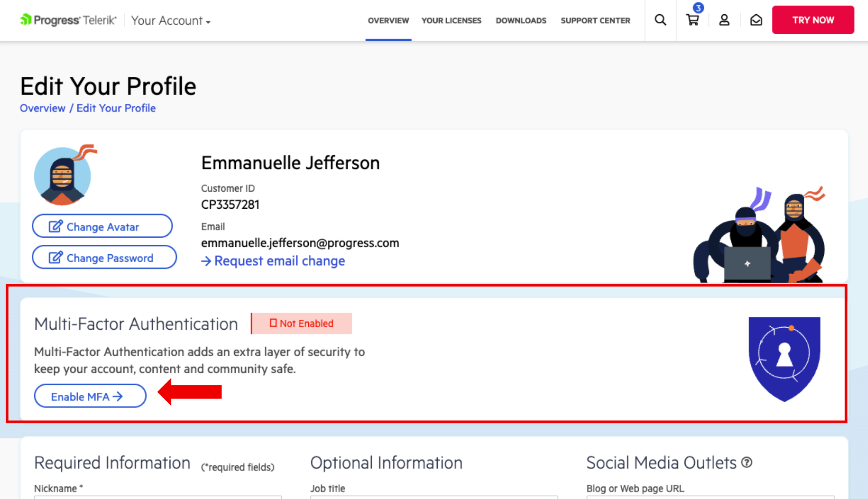Open the user account profile icon

[724, 20]
